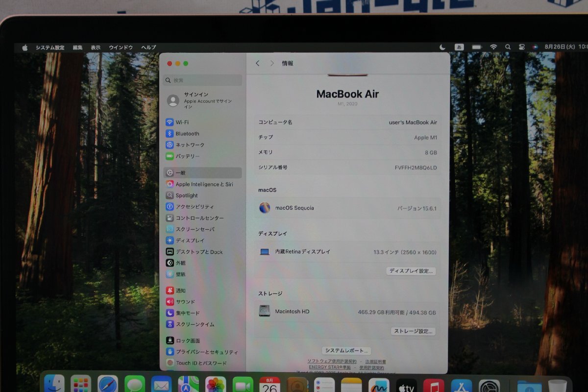Click the menu bar date 8月26日(火)
The height and width of the screenshot is (392, 588).
coord(560,47)
